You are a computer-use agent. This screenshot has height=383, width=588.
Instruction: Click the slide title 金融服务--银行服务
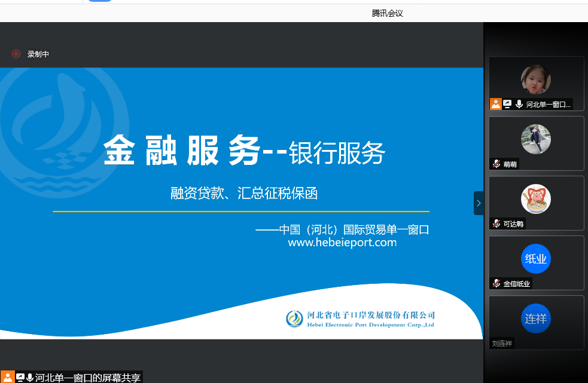(x=244, y=151)
